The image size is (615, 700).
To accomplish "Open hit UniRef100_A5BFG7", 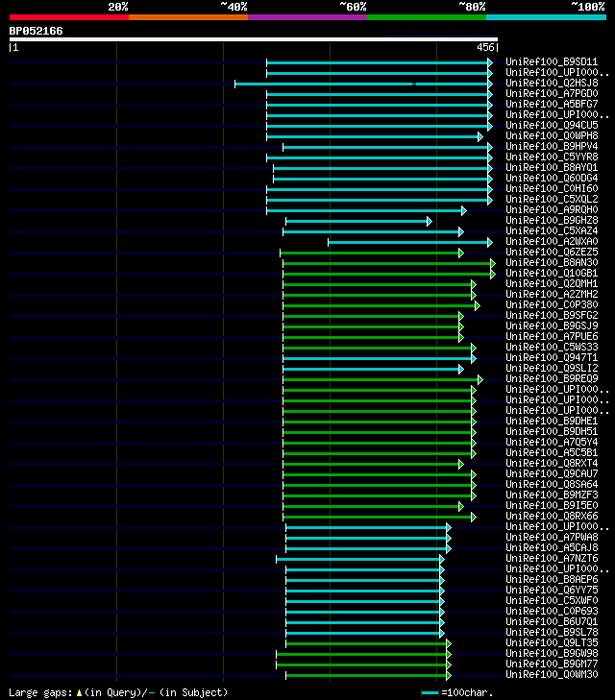I will [x=552, y=104].
